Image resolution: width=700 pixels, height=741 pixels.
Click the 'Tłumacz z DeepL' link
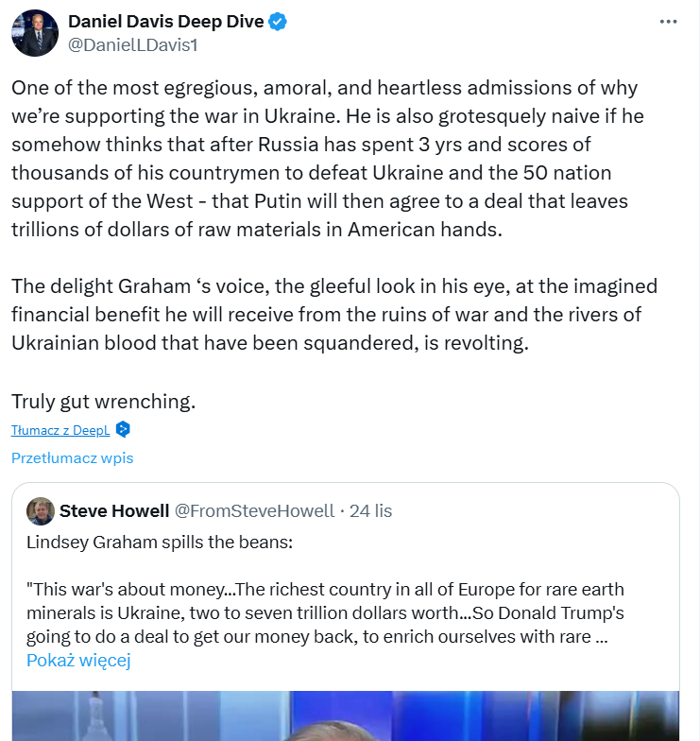pyautogui.click(x=61, y=430)
